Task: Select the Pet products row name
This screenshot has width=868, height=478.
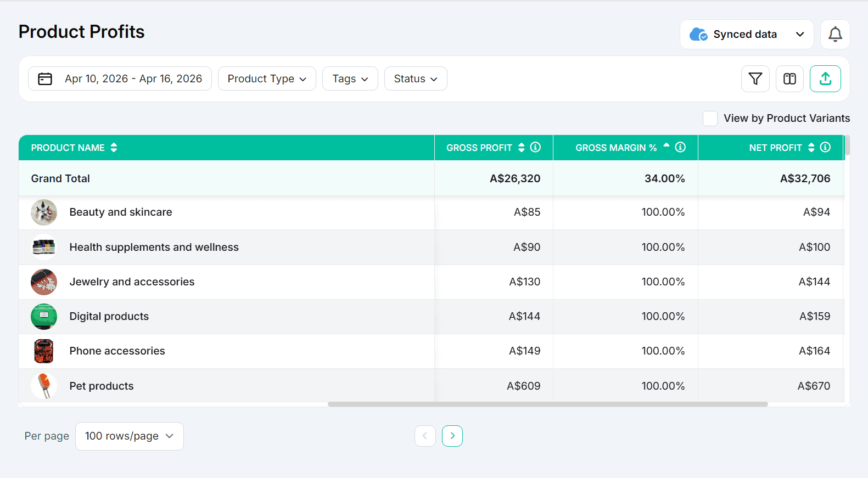Action: pos(102,386)
